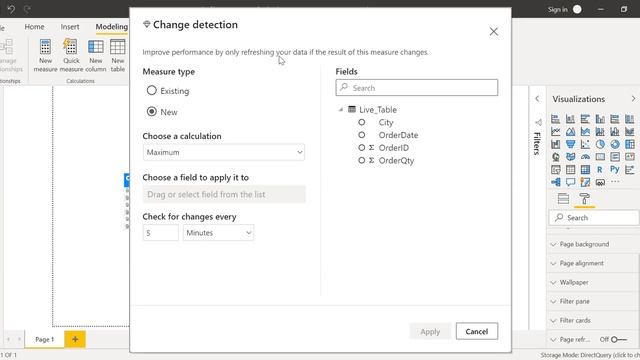Select the Gauge visualization
This screenshot has height=360, width=640.
coord(585,157)
